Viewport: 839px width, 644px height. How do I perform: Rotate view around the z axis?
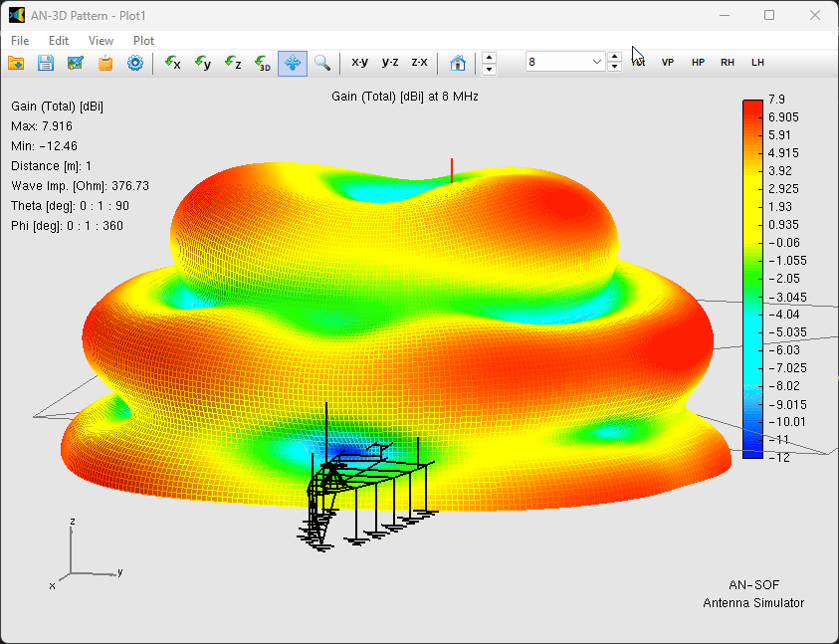pyautogui.click(x=233, y=63)
